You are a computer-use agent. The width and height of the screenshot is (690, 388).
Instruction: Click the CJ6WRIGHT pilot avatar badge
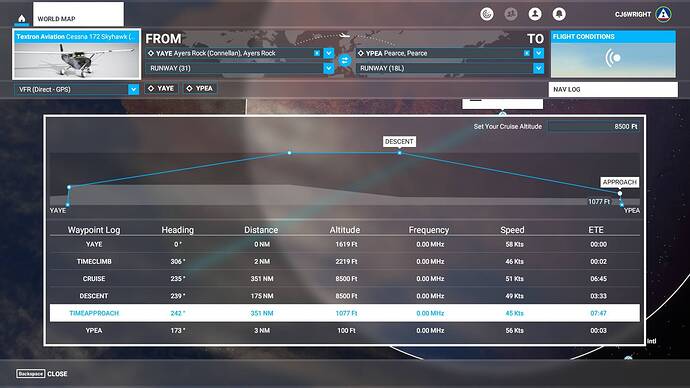point(663,14)
